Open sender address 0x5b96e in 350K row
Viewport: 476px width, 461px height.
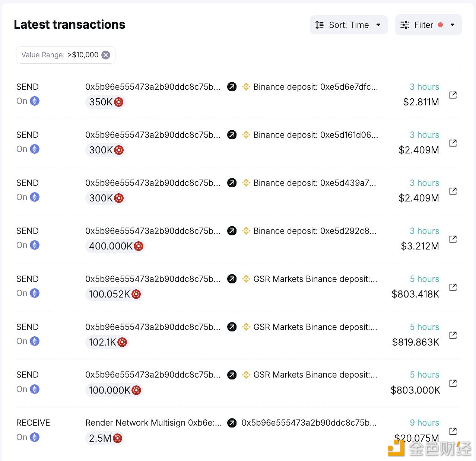(153, 87)
